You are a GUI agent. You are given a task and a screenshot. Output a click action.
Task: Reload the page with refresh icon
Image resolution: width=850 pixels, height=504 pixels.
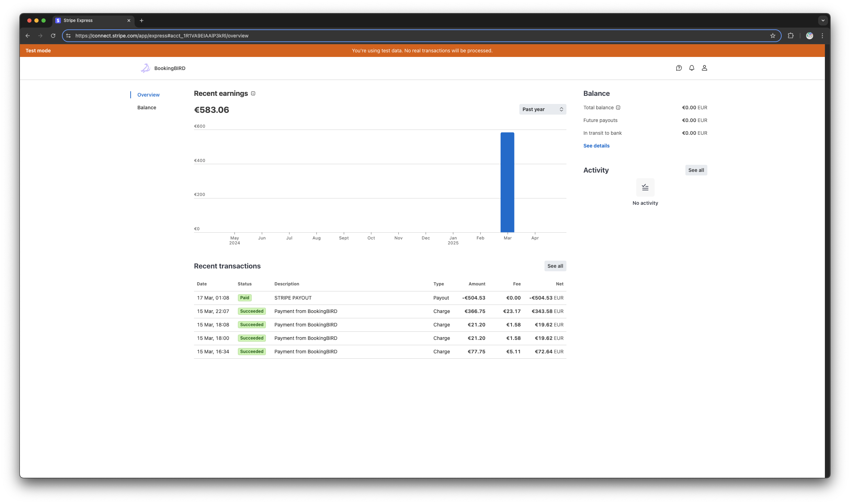pos(53,36)
